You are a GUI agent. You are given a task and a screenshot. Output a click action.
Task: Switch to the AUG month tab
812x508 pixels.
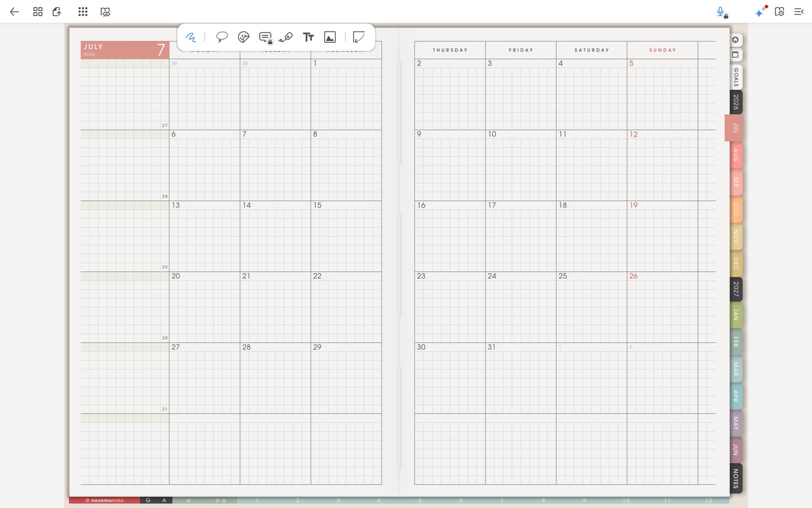point(736,155)
